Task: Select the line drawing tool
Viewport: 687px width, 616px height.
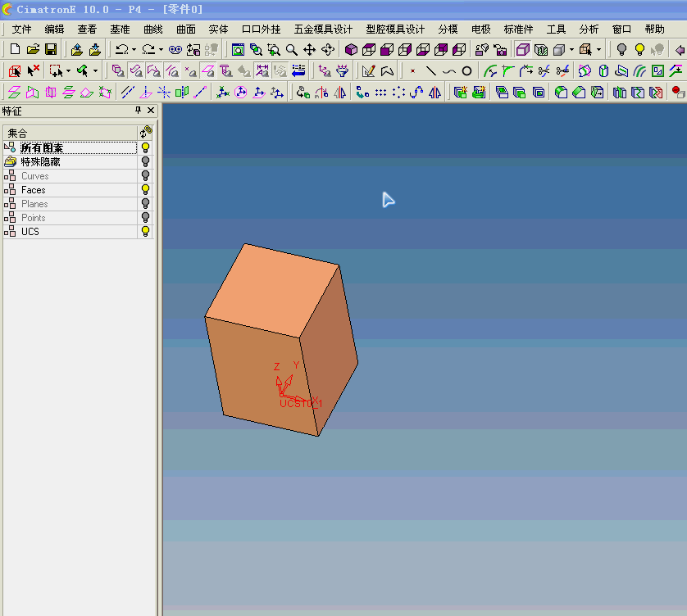Action: pyautogui.click(x=431, y=71)
